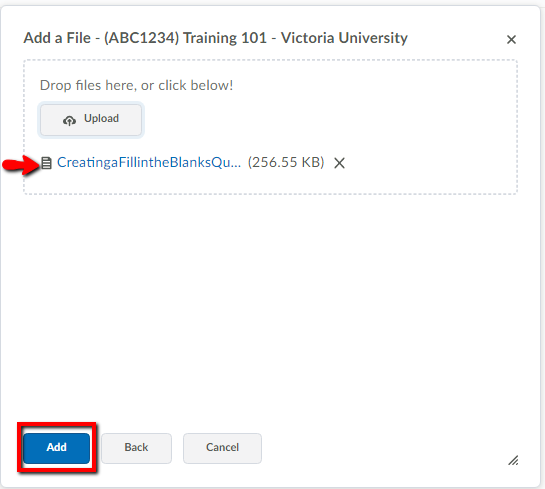Remove the uploaded CreatingaFillintheBlanksQu file
Screen dimensions: 545x489
point(339,163)
